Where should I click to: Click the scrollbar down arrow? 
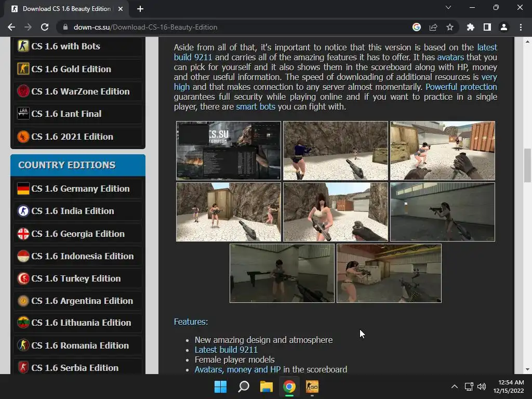(527, 369)
